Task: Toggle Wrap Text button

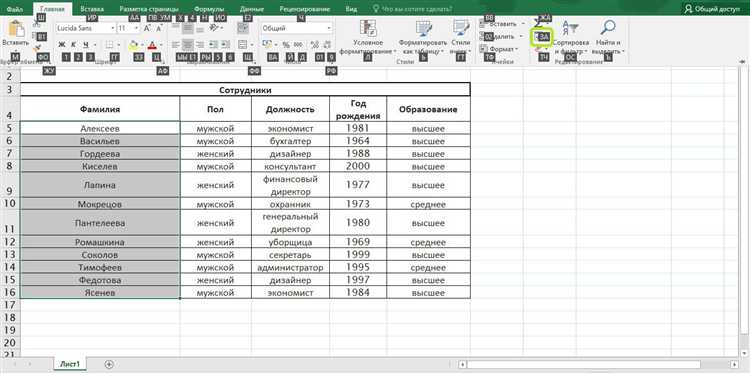Action: 243,29
